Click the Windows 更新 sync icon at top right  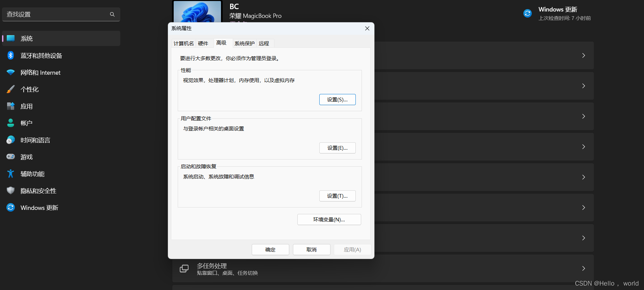click(527, 13)
